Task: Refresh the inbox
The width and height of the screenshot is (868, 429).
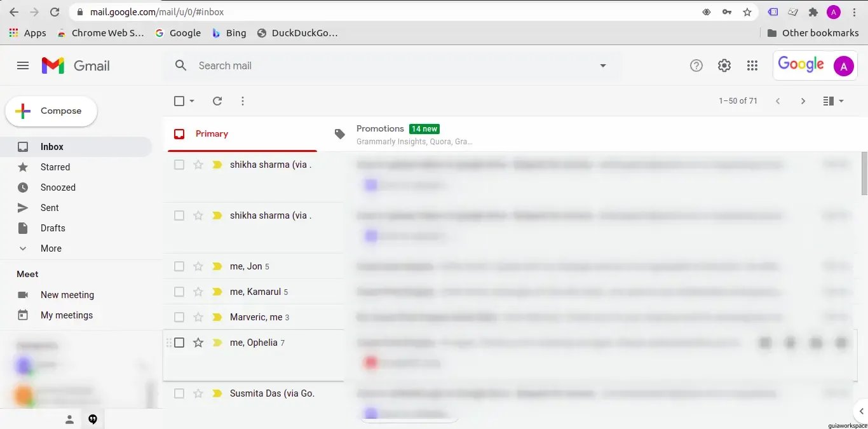Action: [217, 101]
